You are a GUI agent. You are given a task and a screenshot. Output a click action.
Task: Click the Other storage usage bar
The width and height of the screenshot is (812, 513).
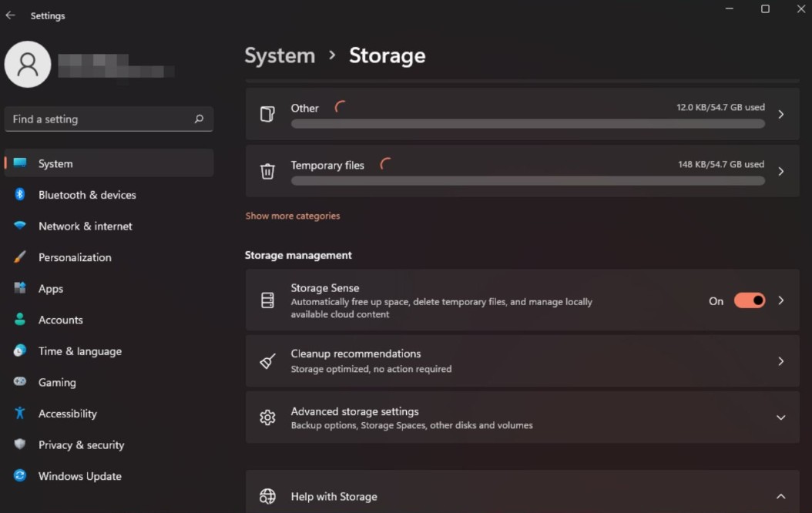click(x=528, y=124)
